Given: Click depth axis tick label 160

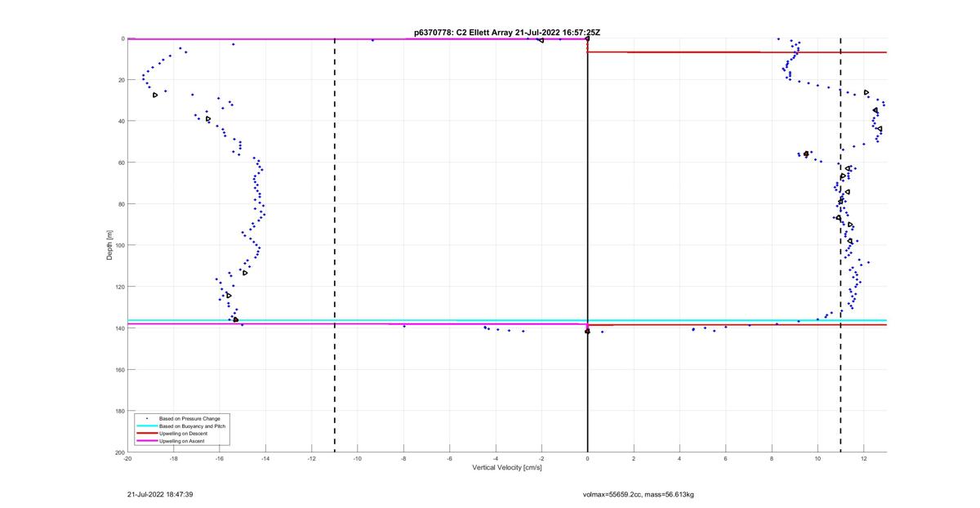Looking at the screenshot, I should pyautogui.click(x=119, y=369).
